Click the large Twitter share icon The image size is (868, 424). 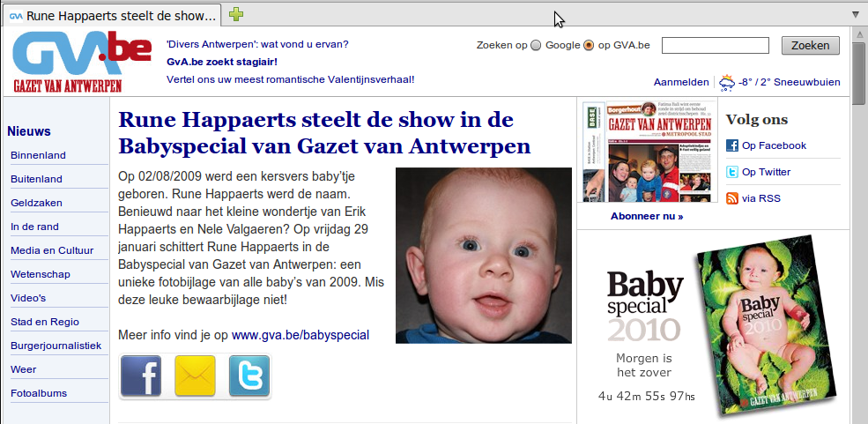[x=249, y=376]
